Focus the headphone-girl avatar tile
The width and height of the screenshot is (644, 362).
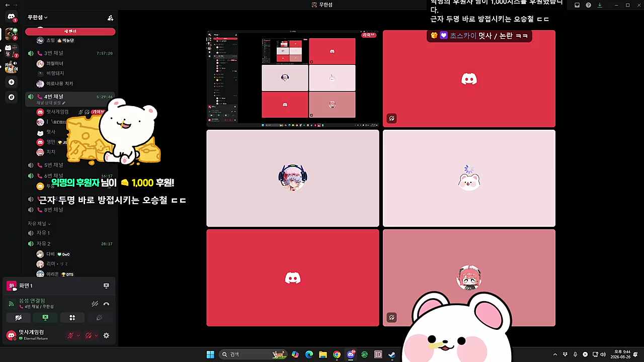click(x=293, y=178)
